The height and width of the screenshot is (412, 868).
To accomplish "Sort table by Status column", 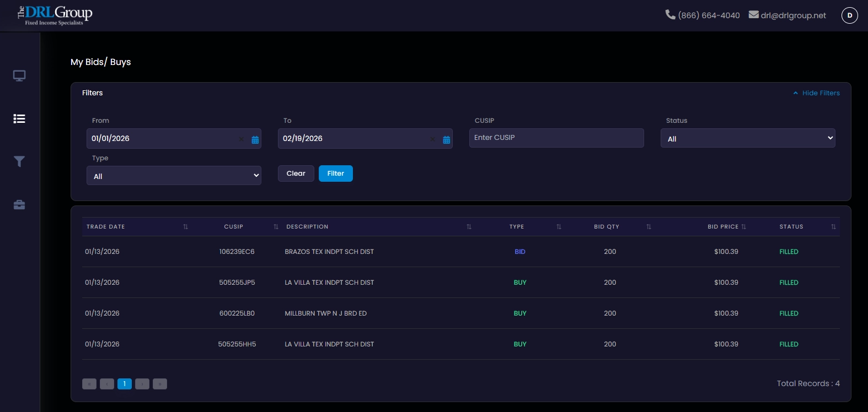I will [833, 227].
